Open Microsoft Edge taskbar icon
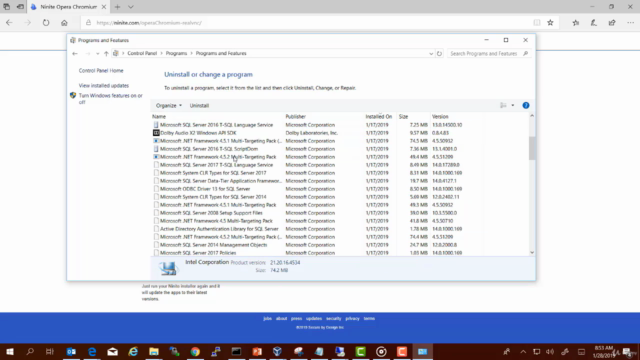640x360 pixels. (x=92, y=351)
